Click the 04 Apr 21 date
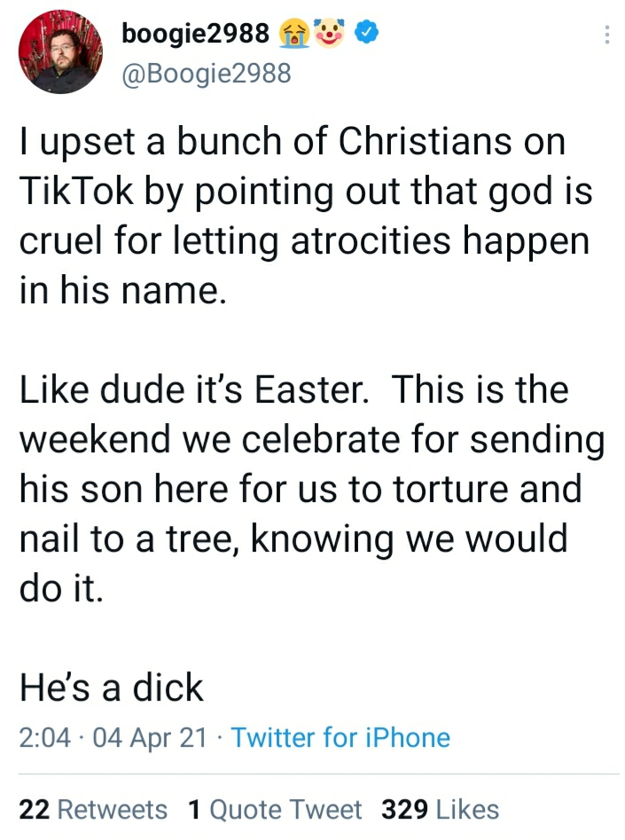 151,738
